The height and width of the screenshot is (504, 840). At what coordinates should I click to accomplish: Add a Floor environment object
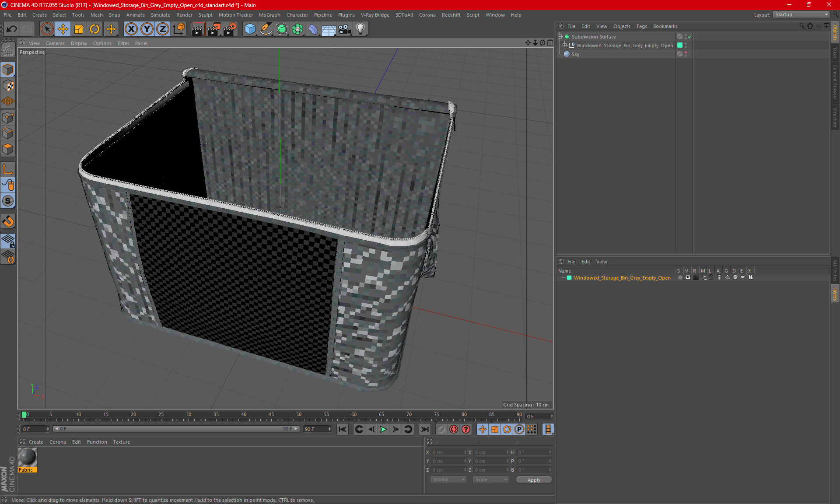point(329,29)
